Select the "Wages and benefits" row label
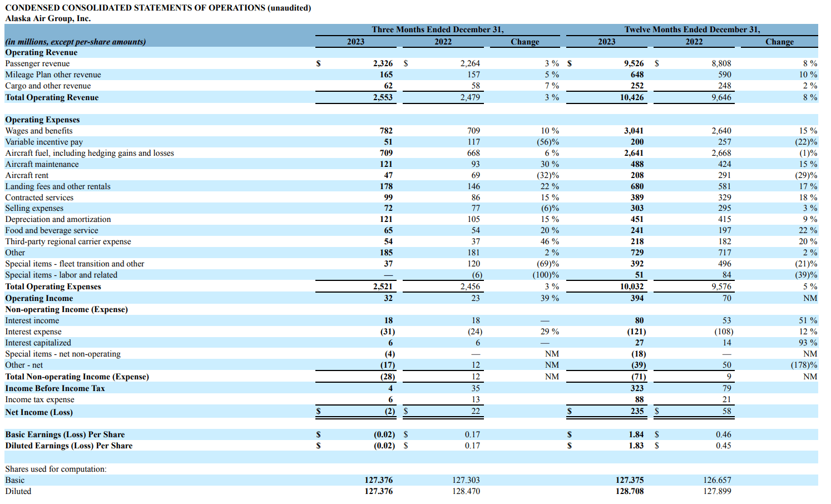 click(x=39, y=131)
